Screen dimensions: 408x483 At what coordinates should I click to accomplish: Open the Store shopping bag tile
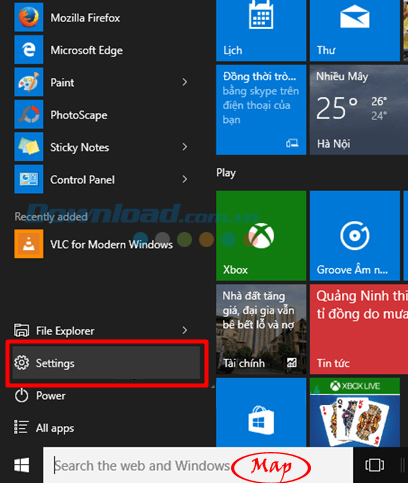pos(261,412)
